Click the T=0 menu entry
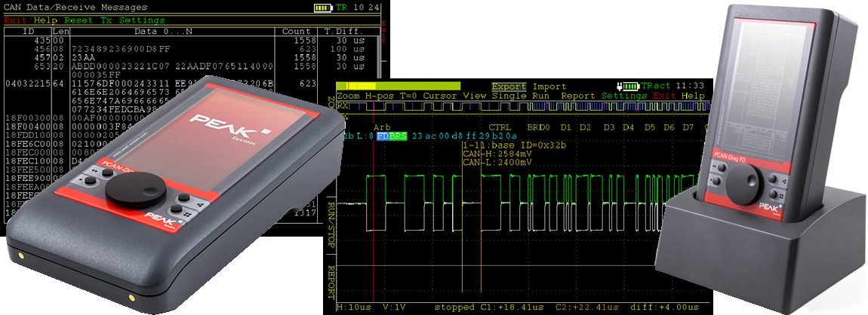The height and width of the screenshot is (315, 868). coord(409,96)
